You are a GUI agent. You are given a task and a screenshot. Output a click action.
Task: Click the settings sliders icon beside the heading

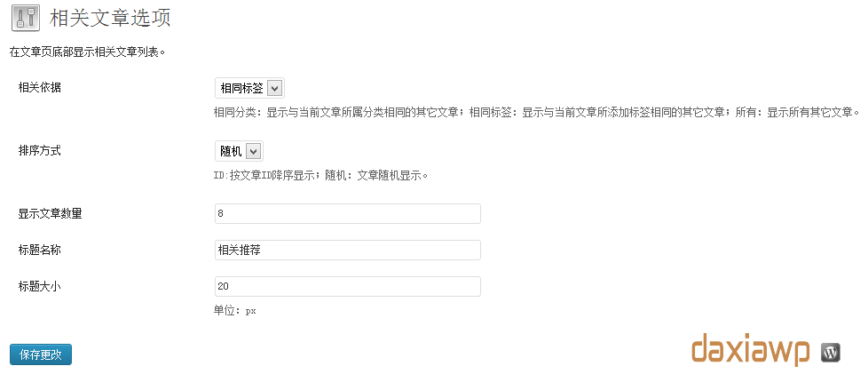click(x=25, y=20)
